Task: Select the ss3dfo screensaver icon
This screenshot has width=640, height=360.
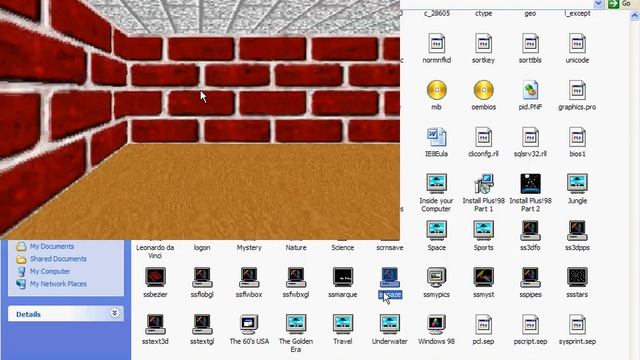Action: (x=530, y=231)
